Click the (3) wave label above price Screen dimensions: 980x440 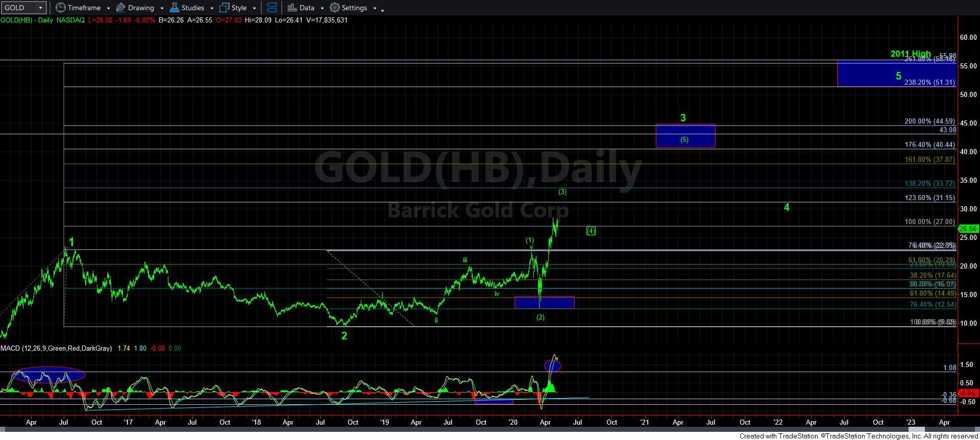click(562, 192)
